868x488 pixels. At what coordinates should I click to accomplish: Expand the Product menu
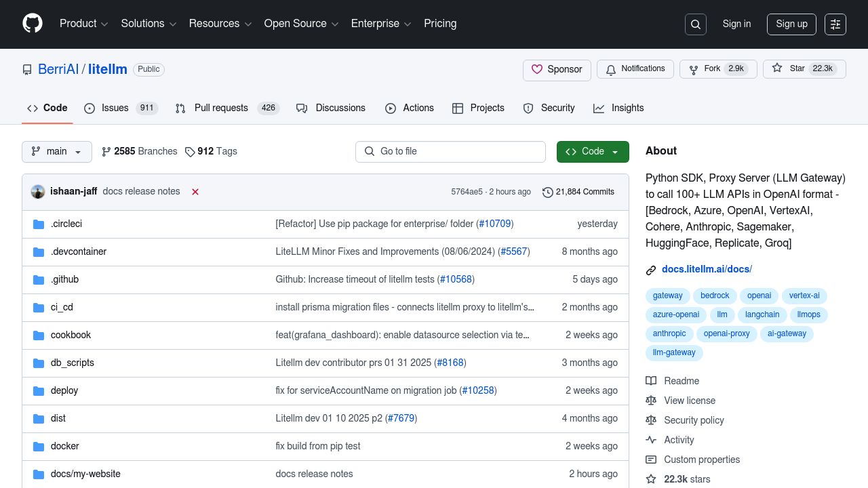click(84, 23)
